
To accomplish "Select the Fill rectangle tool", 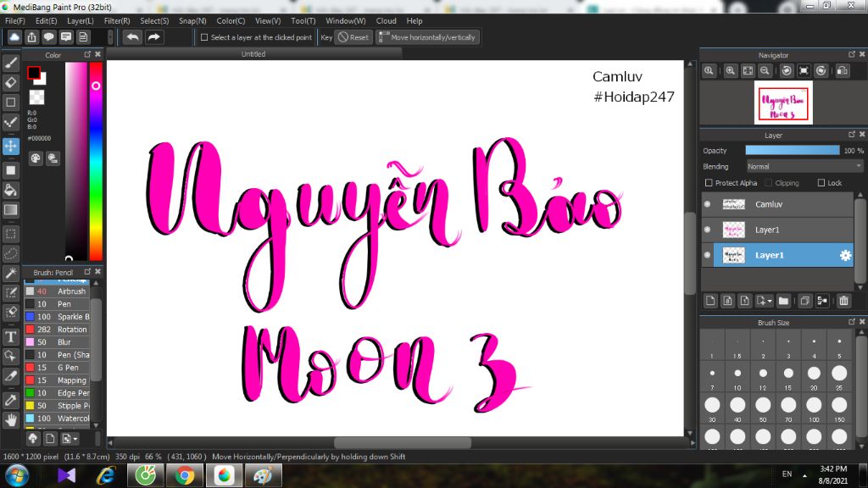I will 10,170.
